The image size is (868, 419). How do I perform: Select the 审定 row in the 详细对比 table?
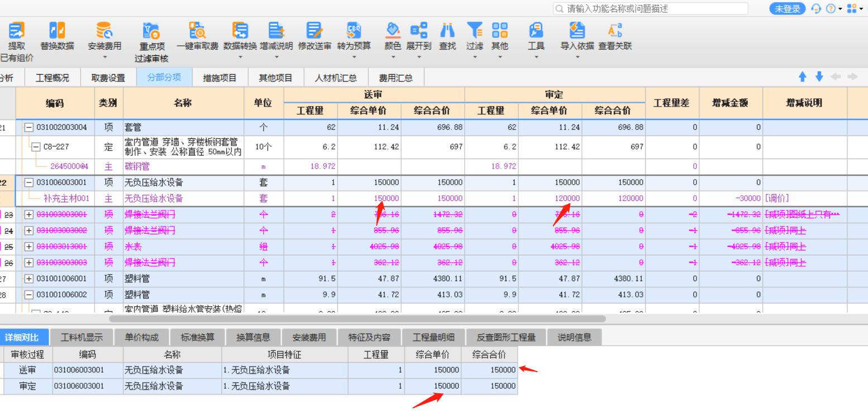[x=259, y=386]
